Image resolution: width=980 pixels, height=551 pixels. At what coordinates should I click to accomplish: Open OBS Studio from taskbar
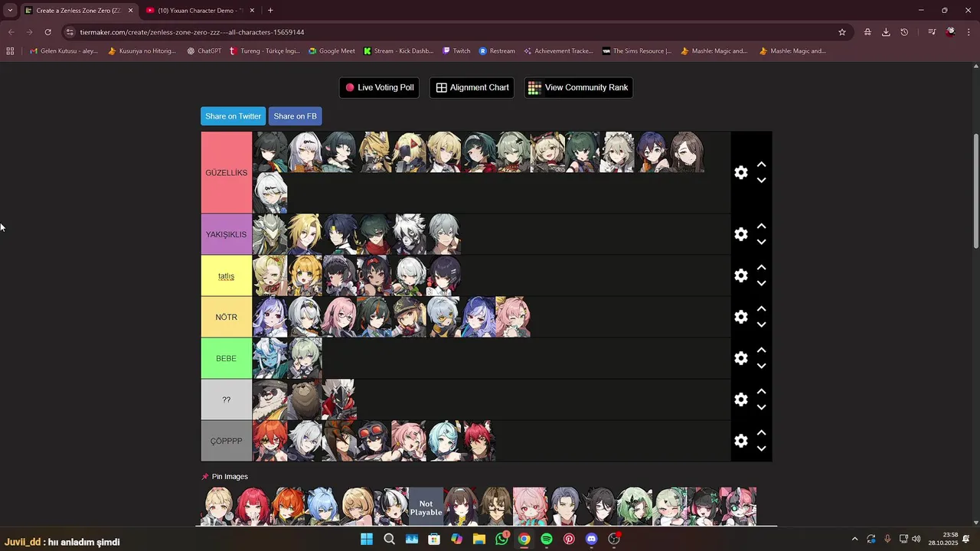[614, 539]
